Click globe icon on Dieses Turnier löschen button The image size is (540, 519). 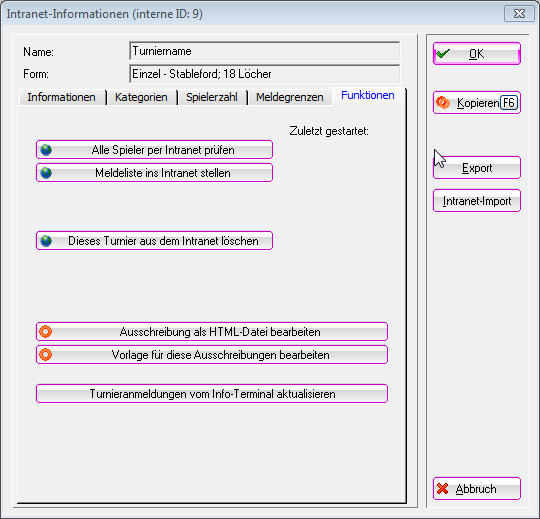46,241
